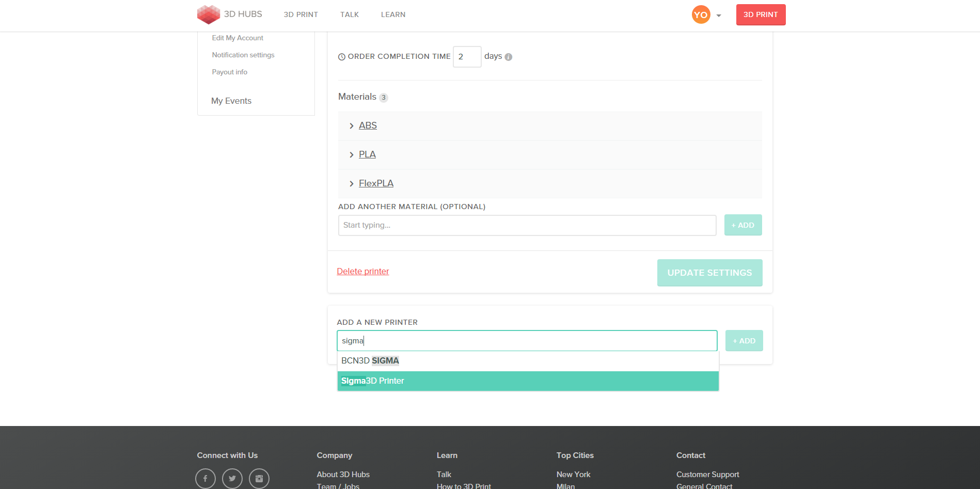
Task: Open Customer Support footer link
Action: coord(708,474)
